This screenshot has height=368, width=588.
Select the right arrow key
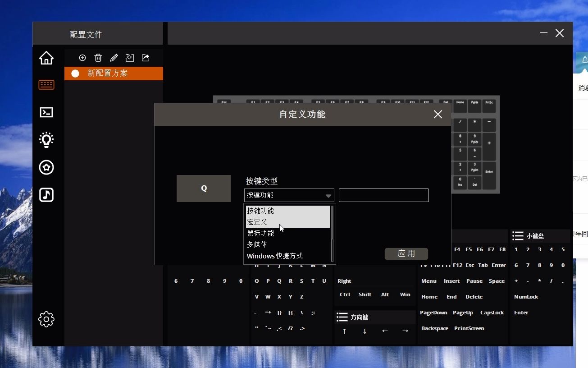(x=406, y=331)
